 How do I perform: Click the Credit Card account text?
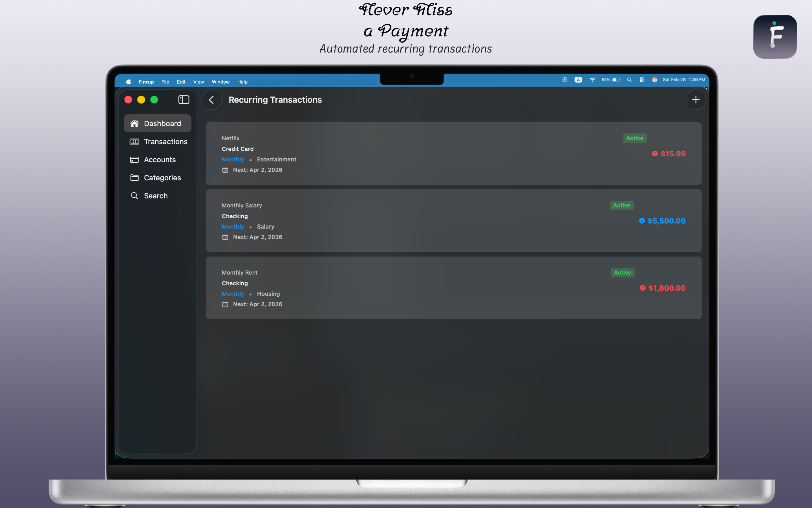click(x=238, y=149)
